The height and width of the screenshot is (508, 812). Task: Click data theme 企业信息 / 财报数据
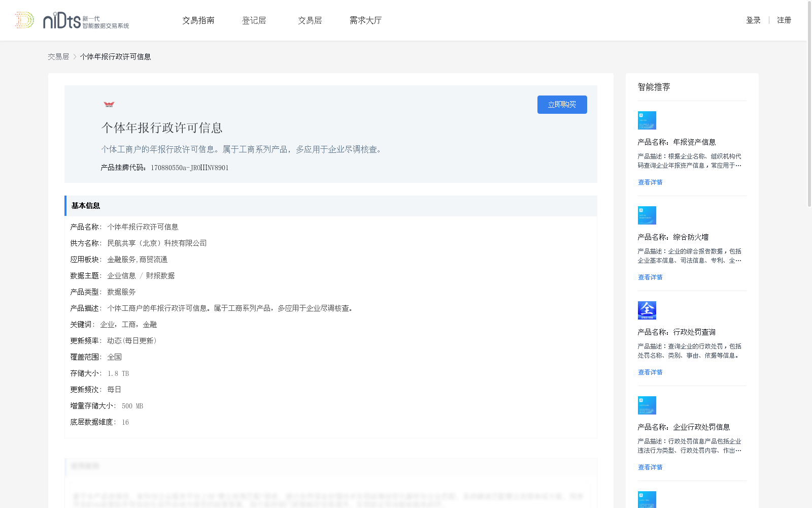(x=141, y=276)
